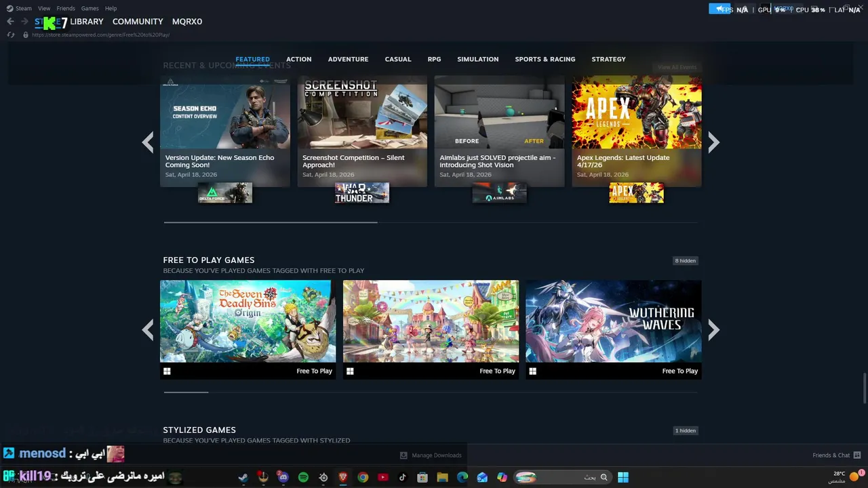
Task: Click the War Thunder game logo
Action: (362, 192)
